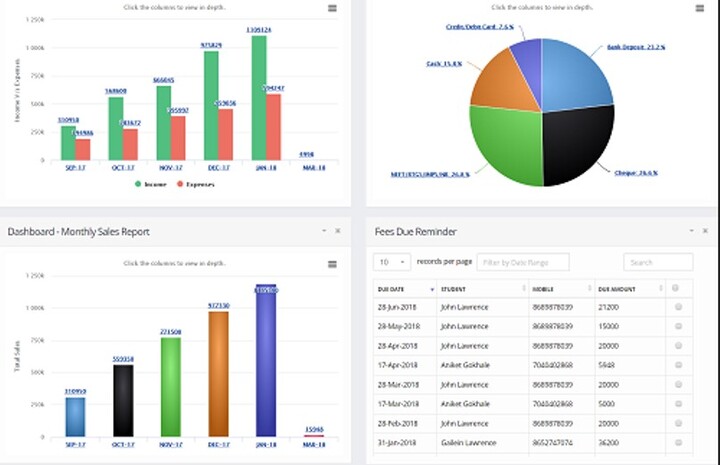720x465 pixels.
Task: Open the income/expenses chart hamburger menu
Action: pyautogui.click(x=332, y=8)
